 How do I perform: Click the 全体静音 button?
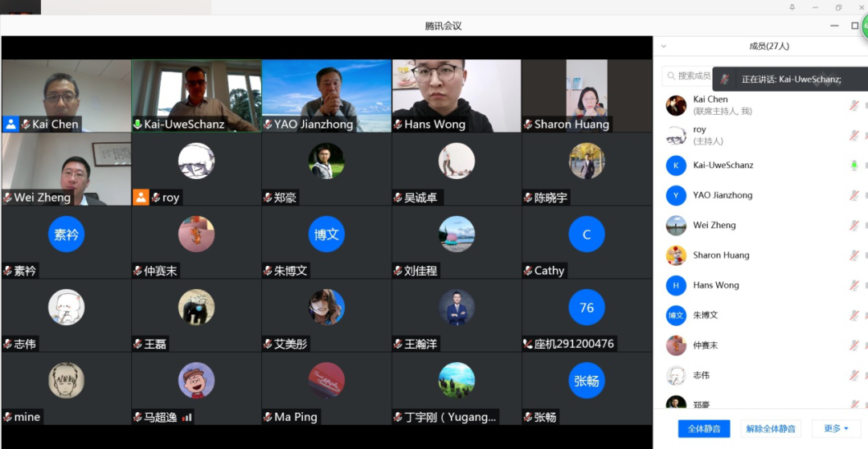coord(704,428)
